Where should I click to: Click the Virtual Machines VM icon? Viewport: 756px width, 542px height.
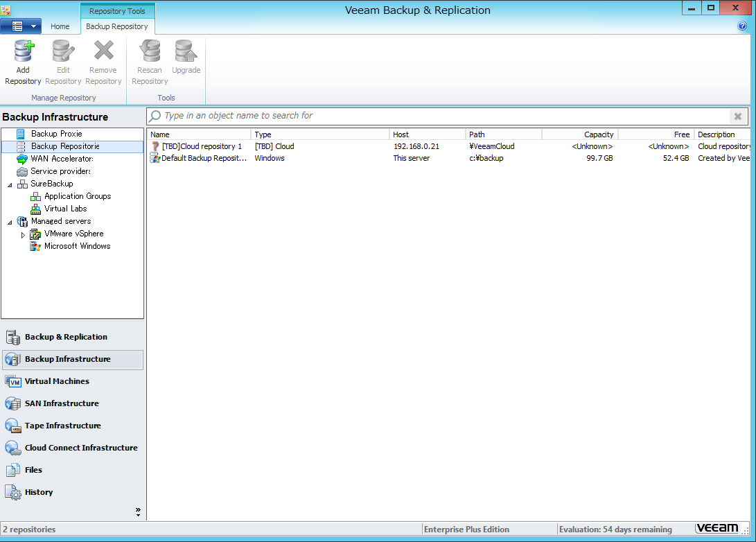[x=13, y=381]
